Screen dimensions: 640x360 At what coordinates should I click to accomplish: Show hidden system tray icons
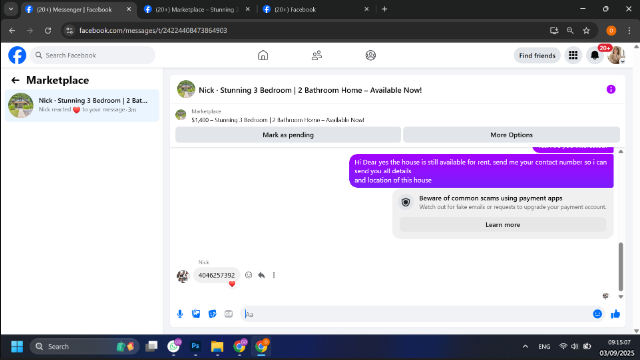525,347
